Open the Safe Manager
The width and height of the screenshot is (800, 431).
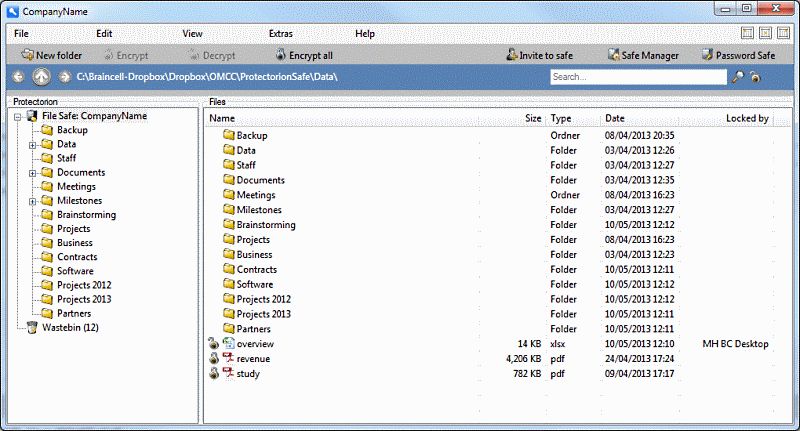point(643,55)
